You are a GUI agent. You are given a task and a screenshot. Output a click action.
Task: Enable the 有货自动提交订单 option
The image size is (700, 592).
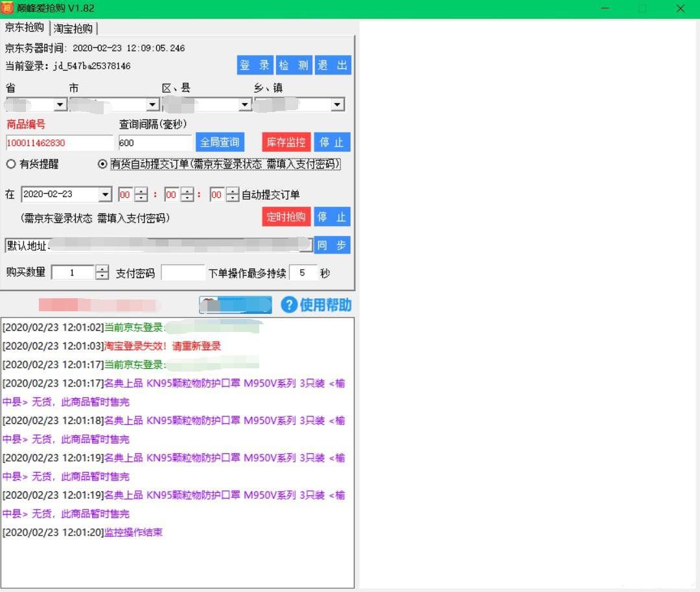point(102,164)
